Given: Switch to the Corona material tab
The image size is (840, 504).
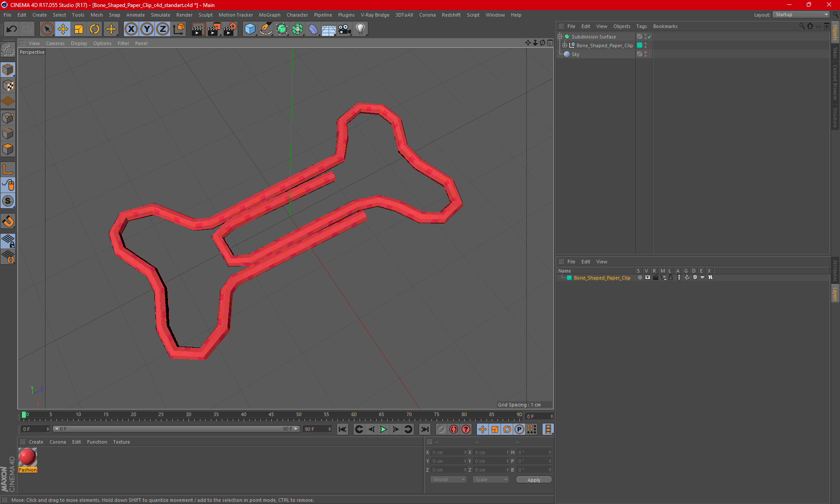Looking at the screenshot, I should click(57, 441).
